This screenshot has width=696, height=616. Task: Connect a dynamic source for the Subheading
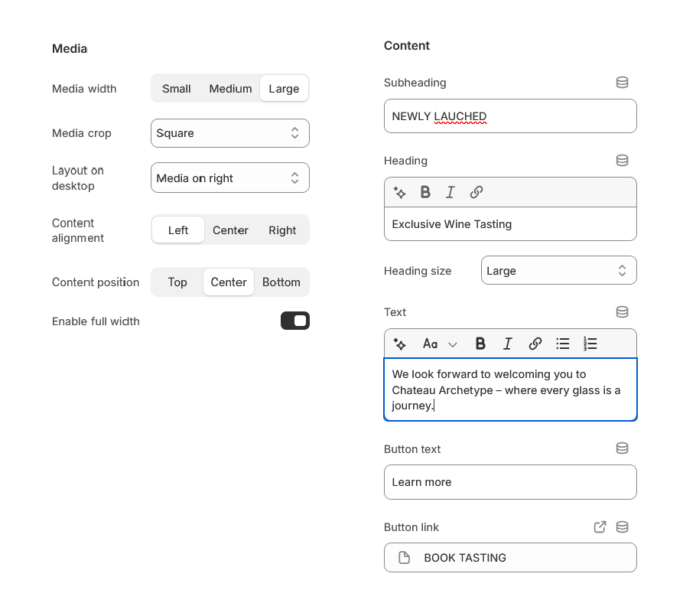tap(622, 82)
